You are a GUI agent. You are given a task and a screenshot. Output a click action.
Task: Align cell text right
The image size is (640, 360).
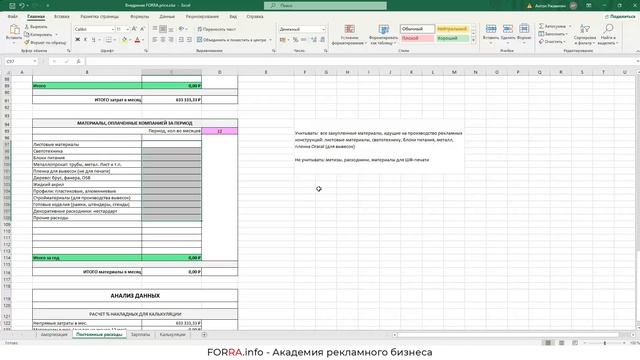pyautogui.click(x=171, y=40)
